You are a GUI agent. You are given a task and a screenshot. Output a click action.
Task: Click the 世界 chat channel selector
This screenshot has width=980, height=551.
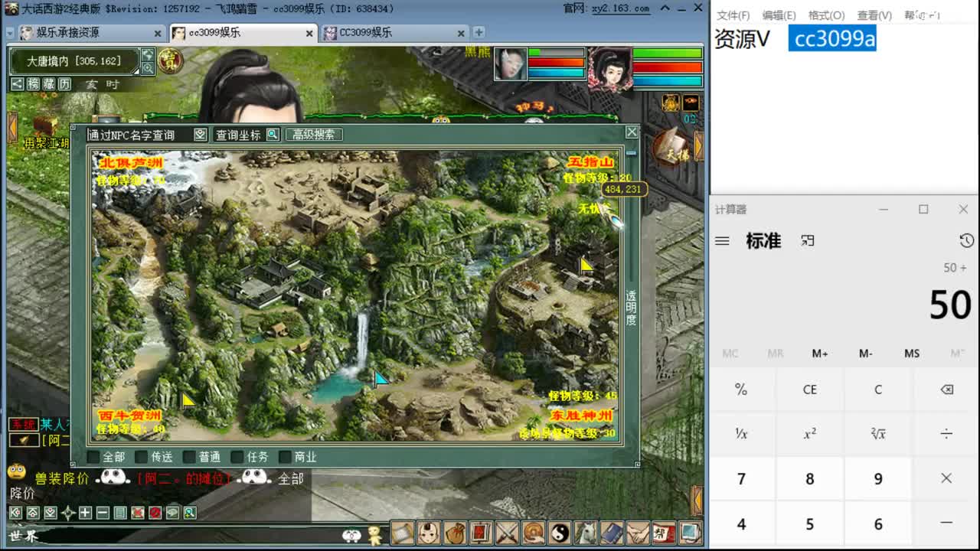(x=23, y=536)
